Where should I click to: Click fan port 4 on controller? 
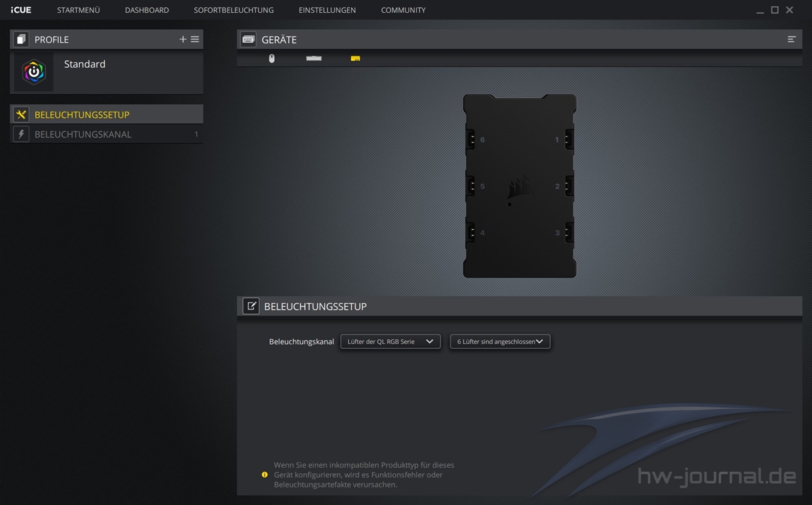[x=471, y=232]
